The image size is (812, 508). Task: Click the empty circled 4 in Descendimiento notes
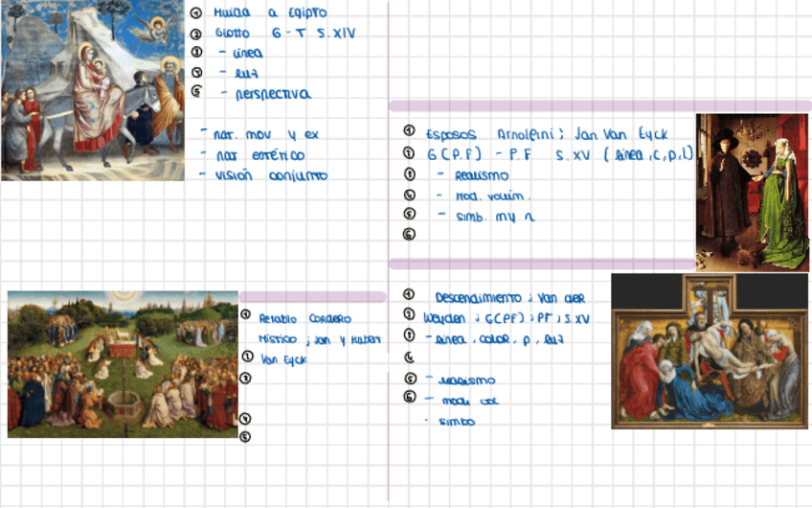(410, 358)
